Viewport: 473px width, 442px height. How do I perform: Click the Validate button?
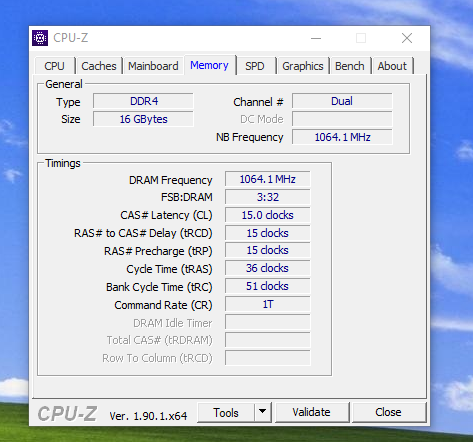[312, 412]
